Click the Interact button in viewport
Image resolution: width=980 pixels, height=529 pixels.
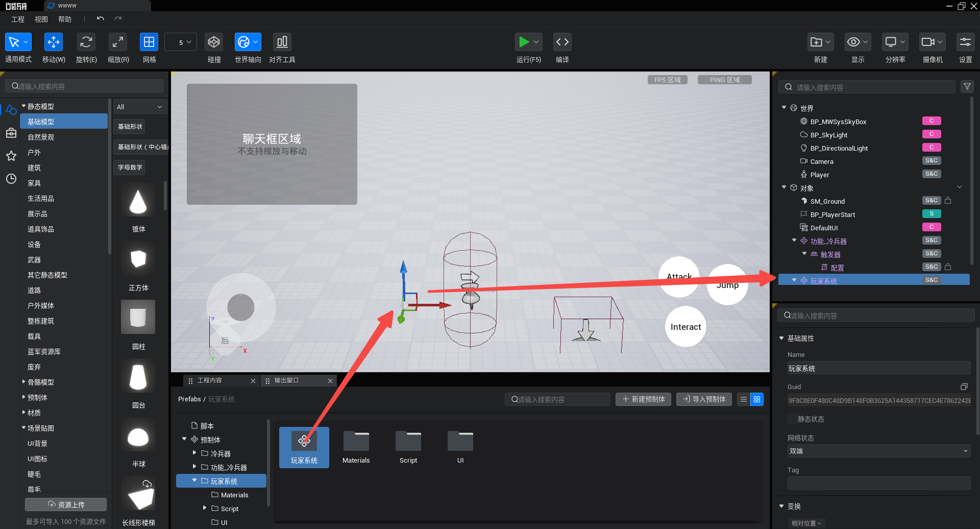click(685, 327)
